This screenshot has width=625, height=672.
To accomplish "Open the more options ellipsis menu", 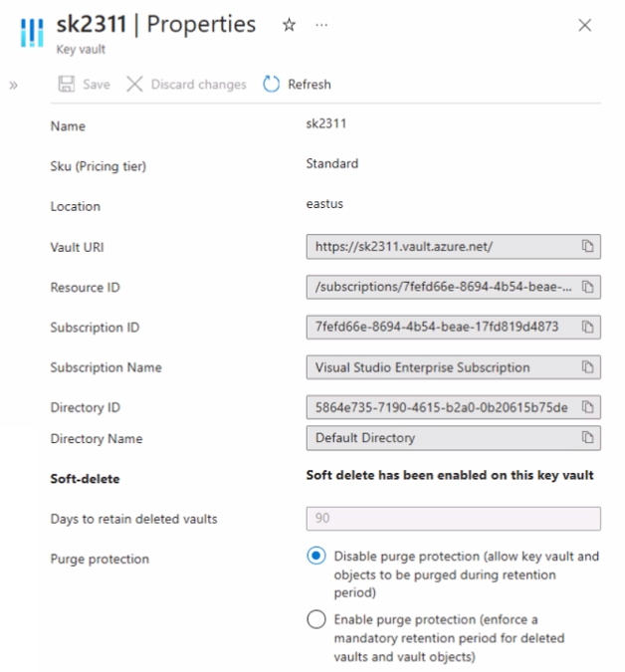I will 321,25.
